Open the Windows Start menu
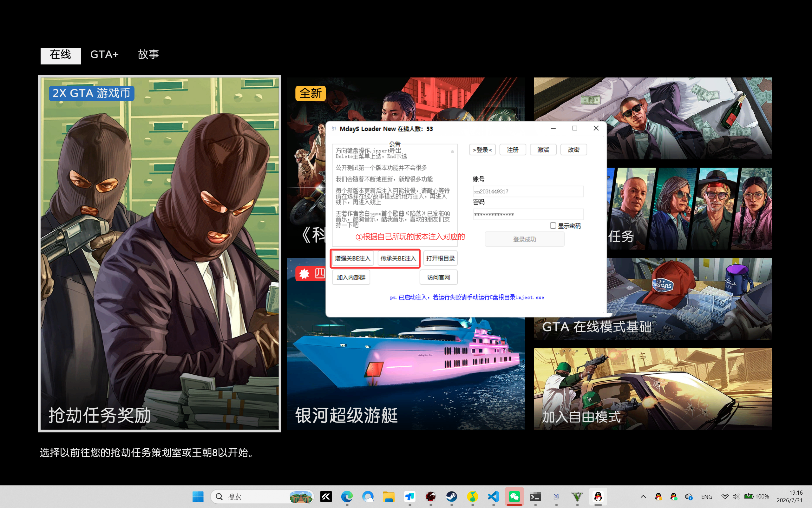This screenshot has width=812, height=508. coord(198,497)
